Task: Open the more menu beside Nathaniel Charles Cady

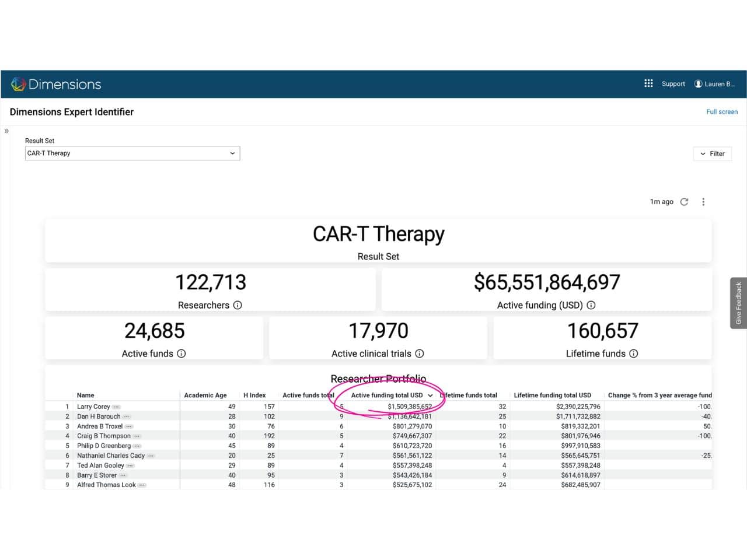Action: [151, 456]
